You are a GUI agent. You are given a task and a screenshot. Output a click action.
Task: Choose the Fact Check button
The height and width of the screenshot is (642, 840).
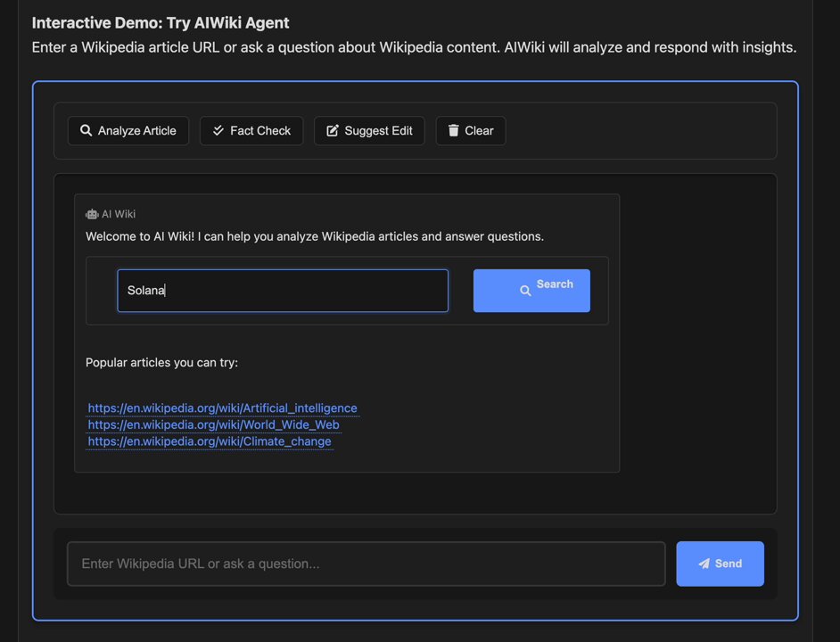coord(251,131)
